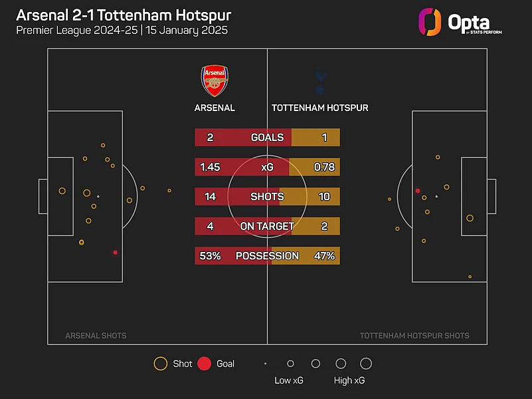Click the TOTTENHAM HOTSPUR SHOTS pitch label
532x399 pixels.
(x=414, y=336)
